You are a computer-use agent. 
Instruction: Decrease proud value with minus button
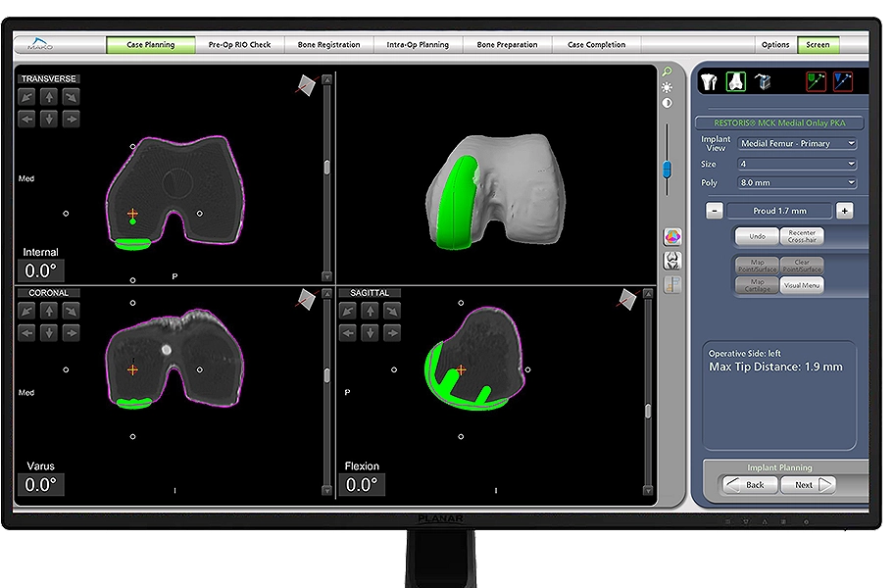point(715,211)
